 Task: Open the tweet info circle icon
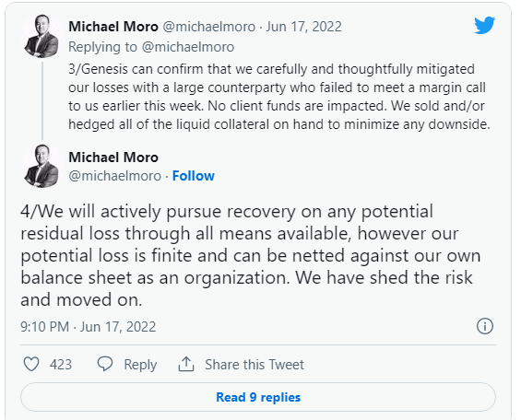tap(485, 326)
